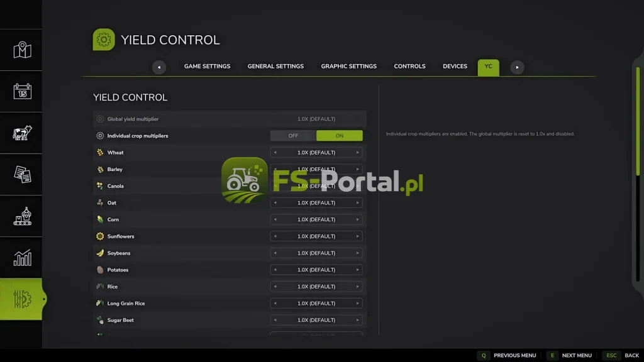Open the contracts documents icon page
Image resolution: width=644 pixels, height=362 pixels.
[x=22, y=175]
